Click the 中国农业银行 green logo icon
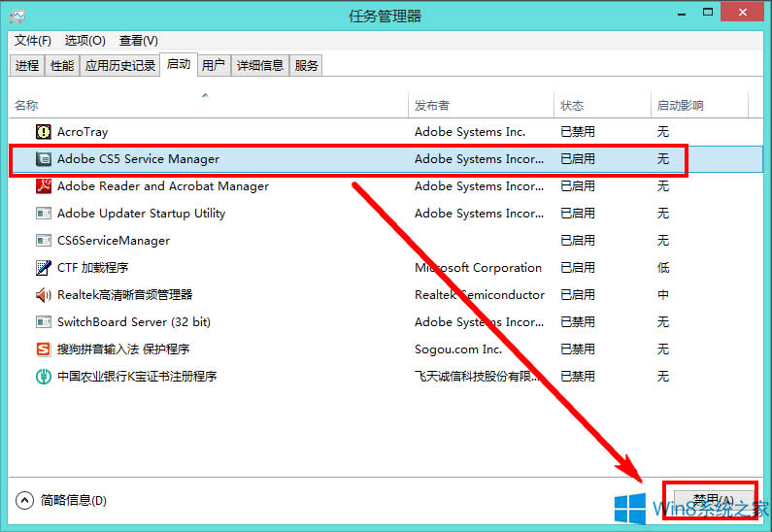Image resolution: width=772 pixels, height=532 pixels. 44,377
